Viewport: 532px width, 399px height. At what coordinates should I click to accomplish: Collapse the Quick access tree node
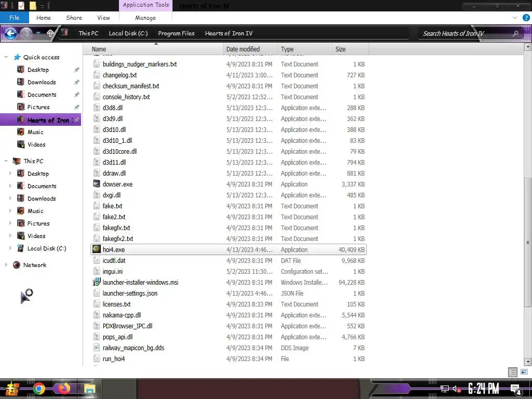[6, 57]
